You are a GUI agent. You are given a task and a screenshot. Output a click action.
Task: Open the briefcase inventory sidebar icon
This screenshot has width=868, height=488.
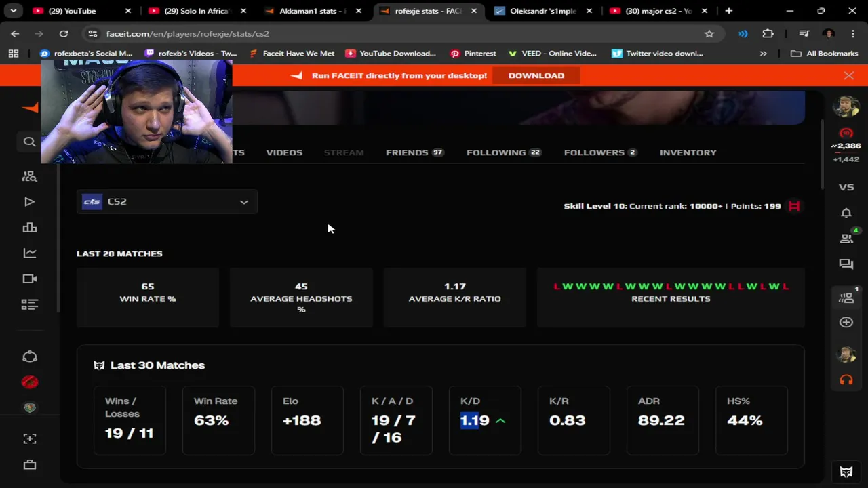pos(29,465)
